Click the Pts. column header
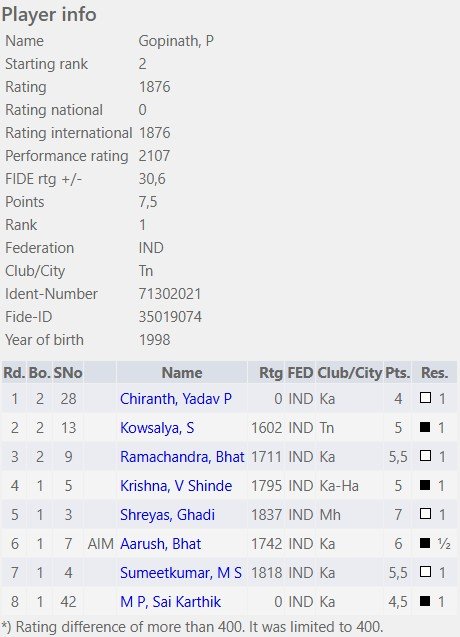The image size is (460, 637). coord(397,373)
